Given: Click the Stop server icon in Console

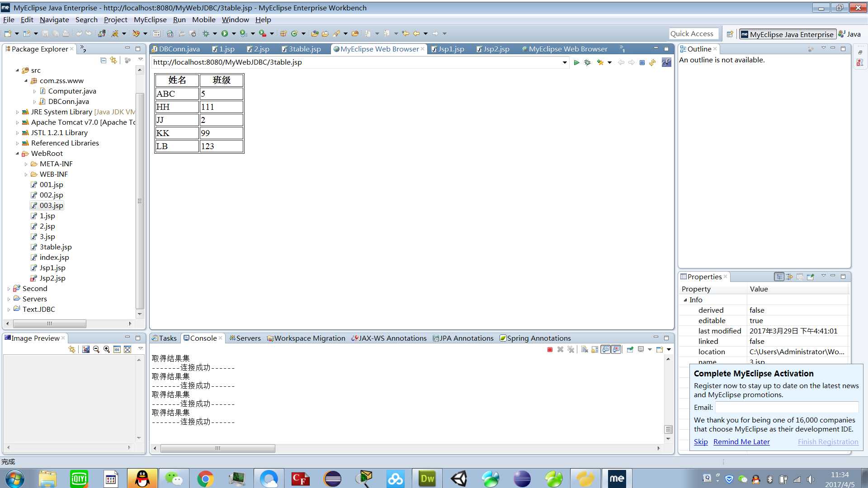Looking at the screenshot, I should 551,349.
